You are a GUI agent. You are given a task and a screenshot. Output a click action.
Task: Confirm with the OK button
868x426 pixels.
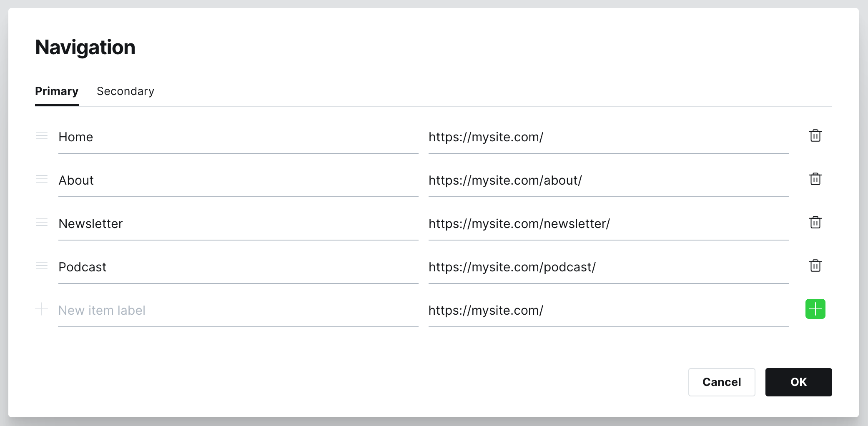[x=798, y=382]
